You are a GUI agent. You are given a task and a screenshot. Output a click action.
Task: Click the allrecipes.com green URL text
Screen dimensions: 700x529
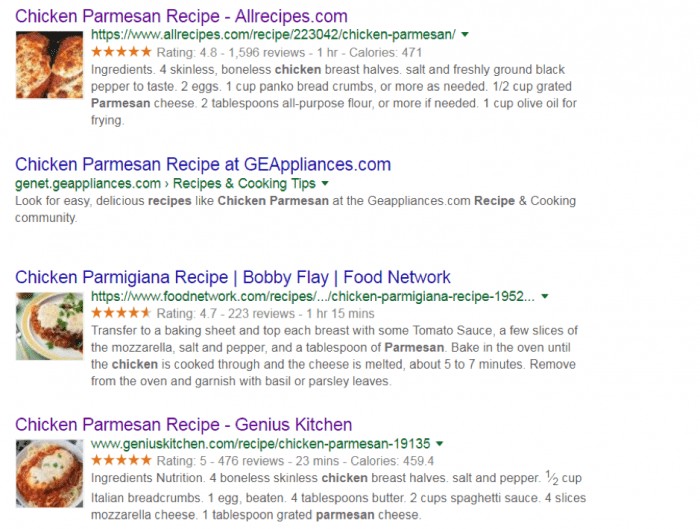click(x=273, y=34)
